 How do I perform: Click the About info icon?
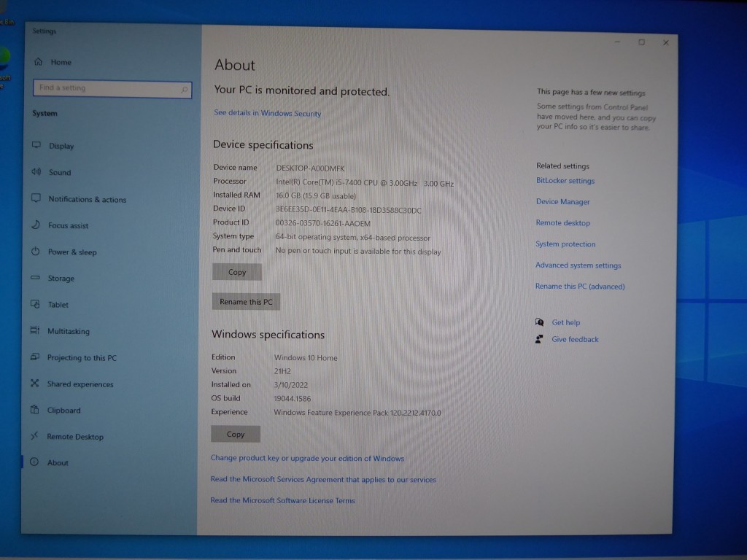34,462
